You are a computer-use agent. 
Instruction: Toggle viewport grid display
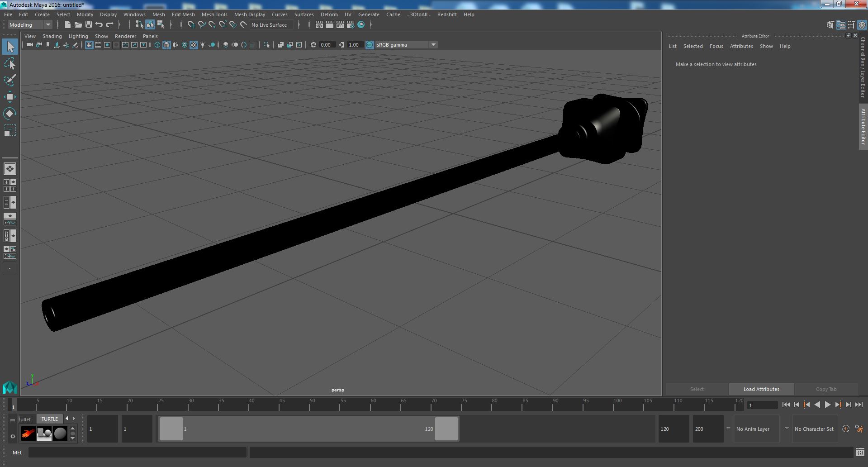(x=89, y=45)
